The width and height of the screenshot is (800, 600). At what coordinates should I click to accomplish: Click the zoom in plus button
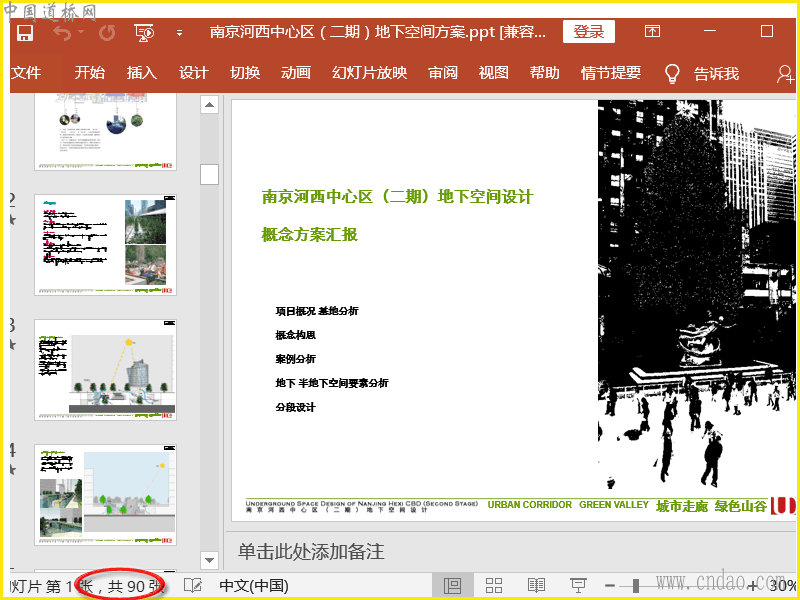pos(753,586)
